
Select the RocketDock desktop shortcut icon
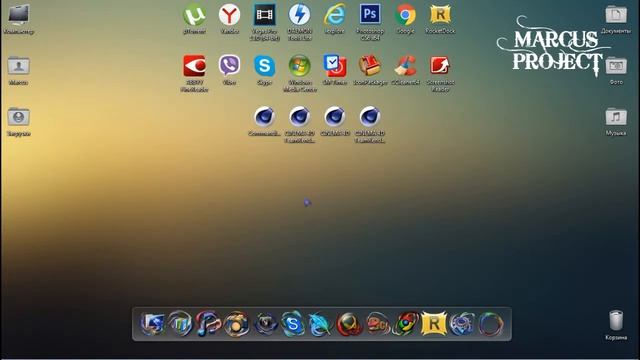click(440, 15)
